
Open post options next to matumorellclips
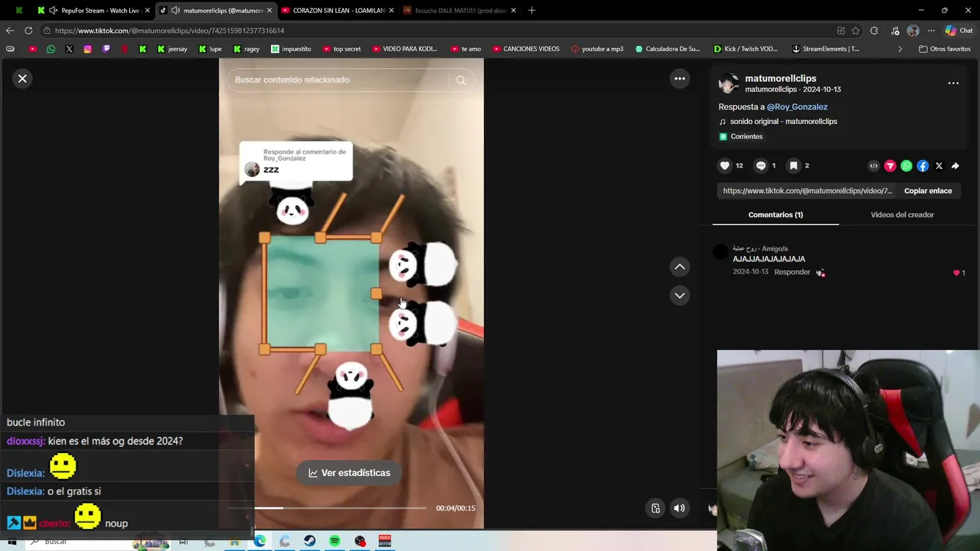(x=953, y=83)
